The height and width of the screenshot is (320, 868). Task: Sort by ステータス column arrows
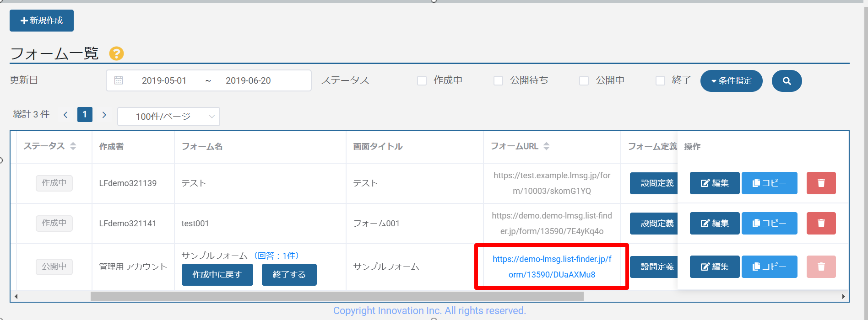[73, 146]
